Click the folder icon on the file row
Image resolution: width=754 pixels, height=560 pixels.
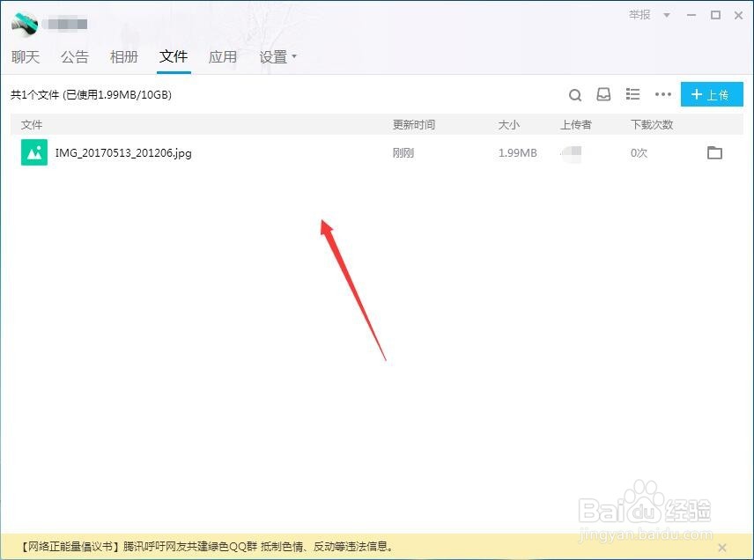714,152
